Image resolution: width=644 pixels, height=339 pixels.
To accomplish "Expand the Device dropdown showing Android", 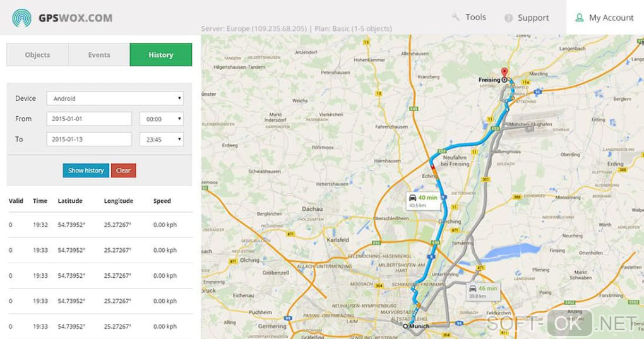I will click(x=115, y=98).
